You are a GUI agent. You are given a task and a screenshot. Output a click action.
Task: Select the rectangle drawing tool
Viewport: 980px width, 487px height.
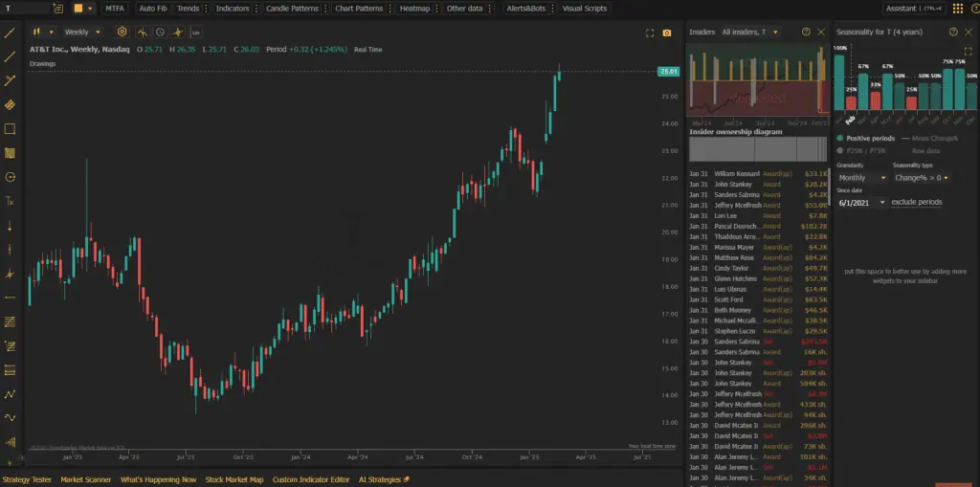point(10,129)
